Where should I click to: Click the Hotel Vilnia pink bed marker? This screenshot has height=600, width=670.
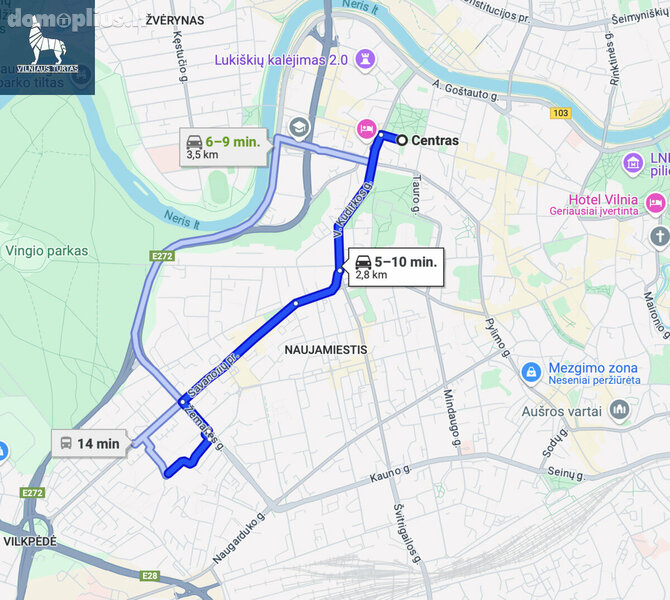(655, 203)
